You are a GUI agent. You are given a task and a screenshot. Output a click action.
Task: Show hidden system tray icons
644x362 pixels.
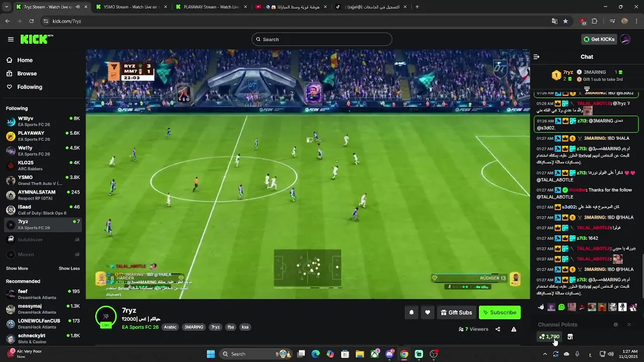tap(544, 354)
